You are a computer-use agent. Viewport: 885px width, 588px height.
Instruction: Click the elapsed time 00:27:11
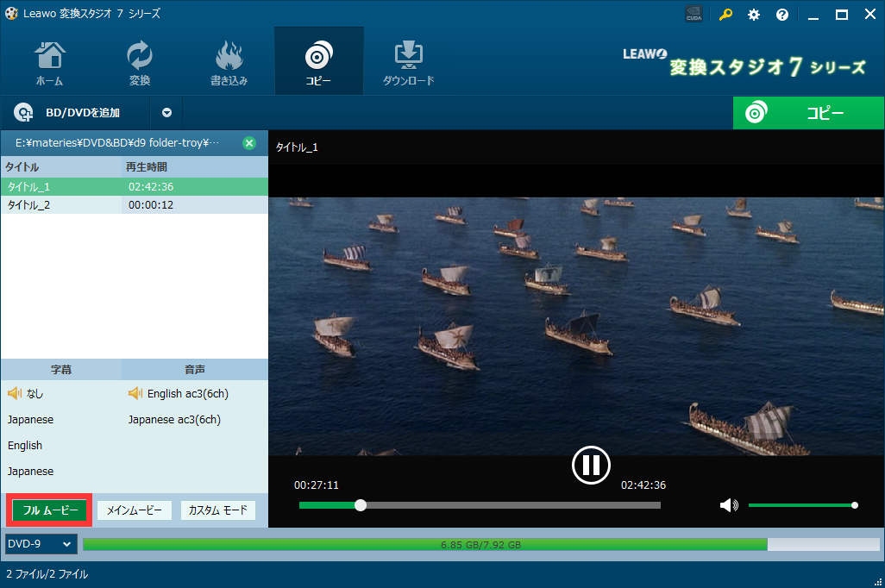(x=316, y=485)
